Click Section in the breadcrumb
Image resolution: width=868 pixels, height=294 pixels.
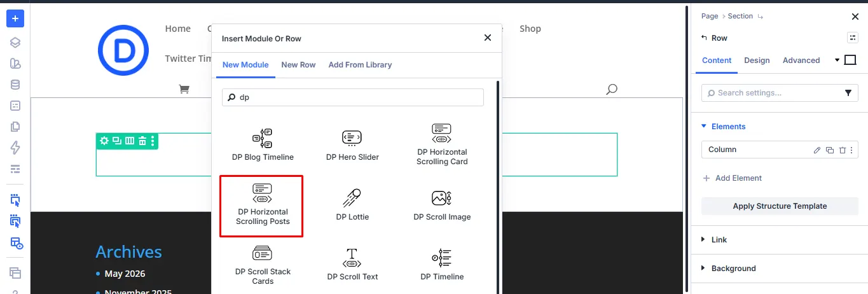pos(740,17)
